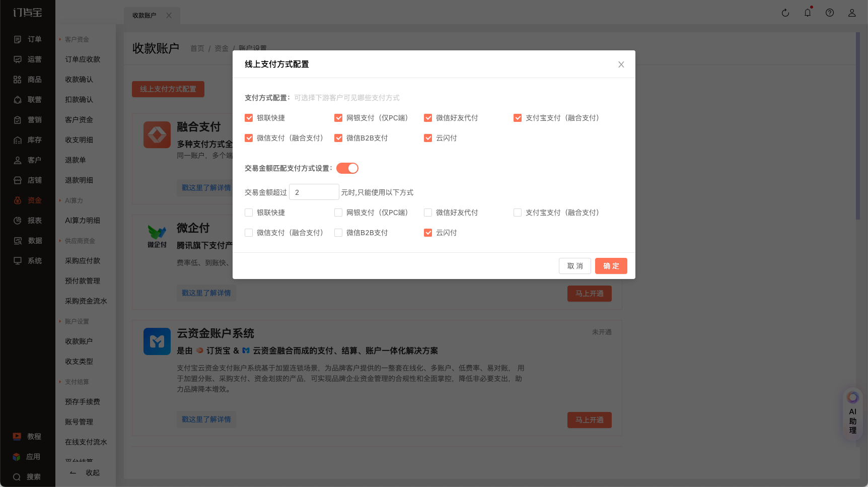868x487 pixels.
Task: Open the 商品 sidebar module
Action: (28, 80)
